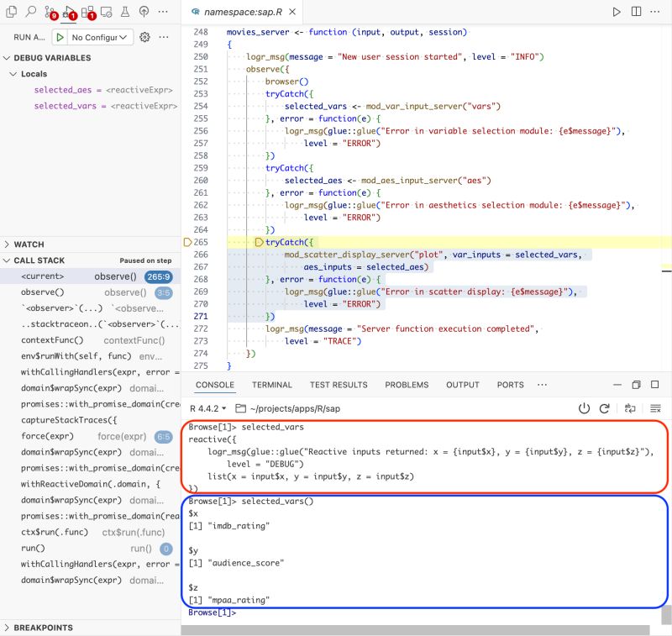
Task: Select the ctx$run(.func) stack frame
Action: (91, 533)
